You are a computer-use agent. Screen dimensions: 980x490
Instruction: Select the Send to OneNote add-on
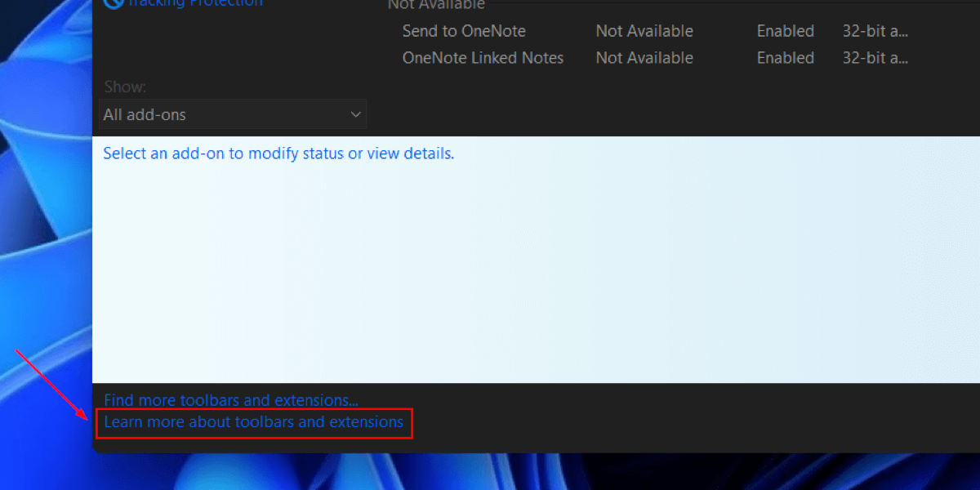[x=463, y=31]
